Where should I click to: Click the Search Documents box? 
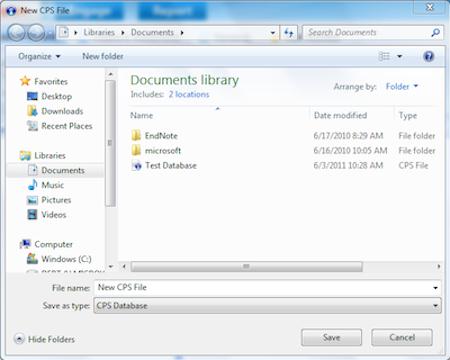368,32
